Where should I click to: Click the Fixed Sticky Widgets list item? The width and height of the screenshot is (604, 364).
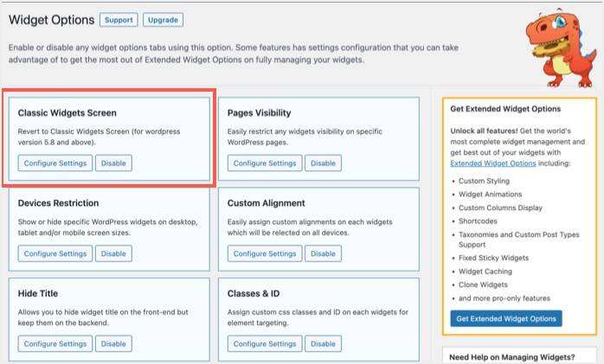493,258
